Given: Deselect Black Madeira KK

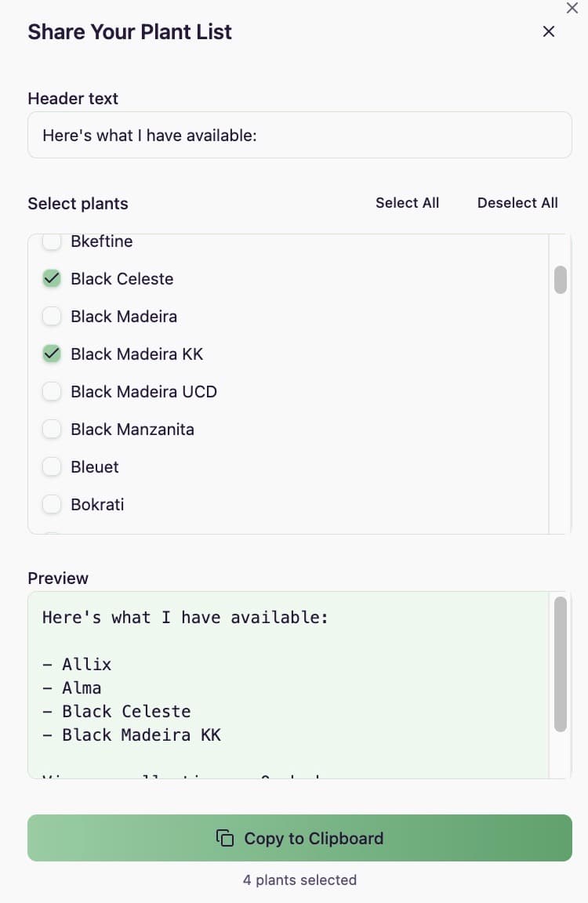Looking at the screenshot, I should pyautogui.click(x=51, y=354).
